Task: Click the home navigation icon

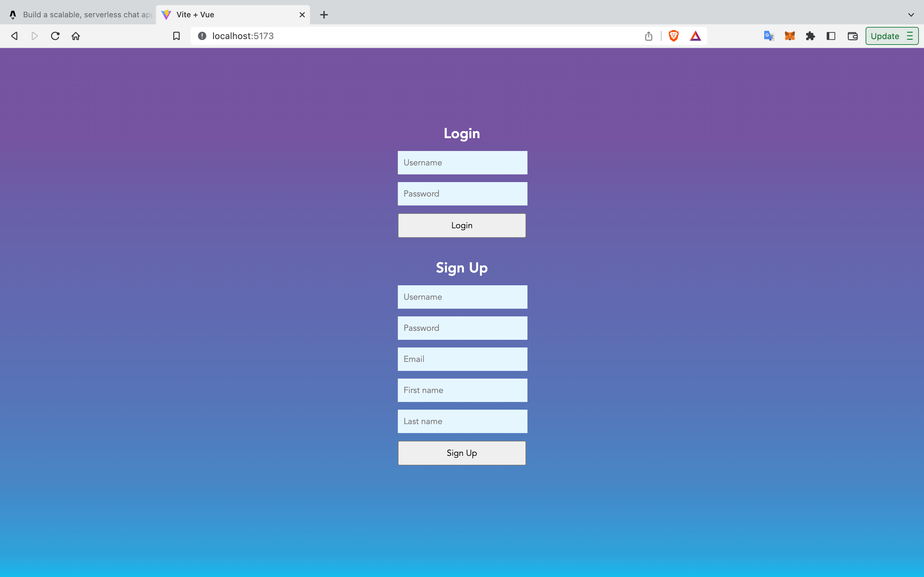Action: click(75, 36)
